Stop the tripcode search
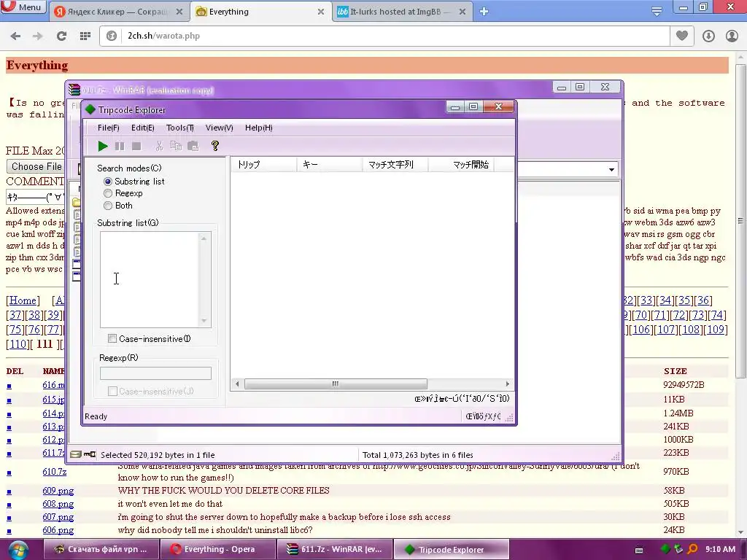The height and width of the screenshot is (560, 747). [x=136, y=146]
